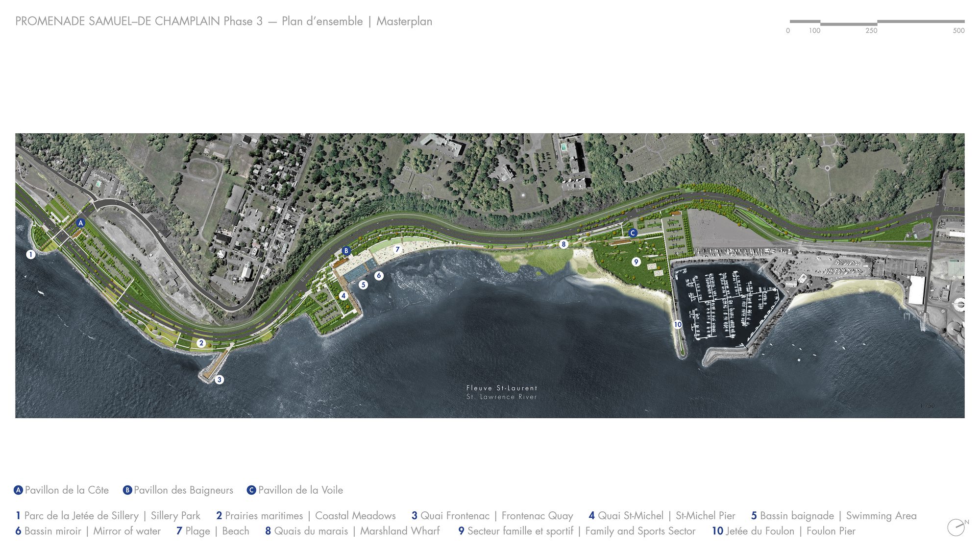
Task: Click map marker A near Sillery Park
Action: pos(81,223)
